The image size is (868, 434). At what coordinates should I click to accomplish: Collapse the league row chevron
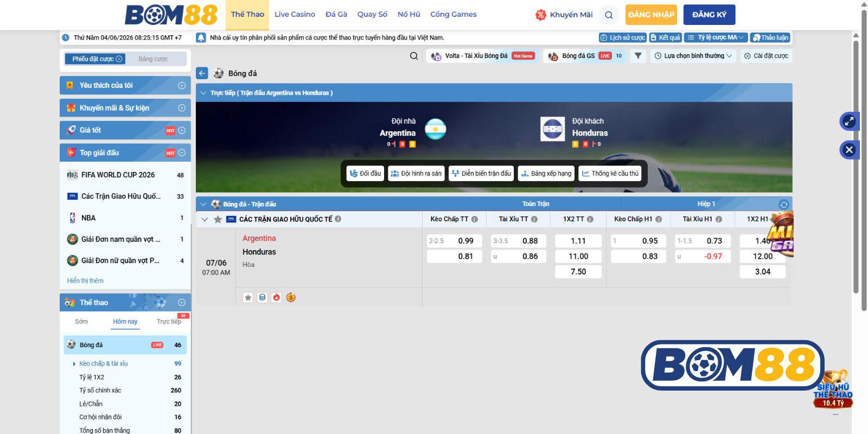(x=205, y=219)
